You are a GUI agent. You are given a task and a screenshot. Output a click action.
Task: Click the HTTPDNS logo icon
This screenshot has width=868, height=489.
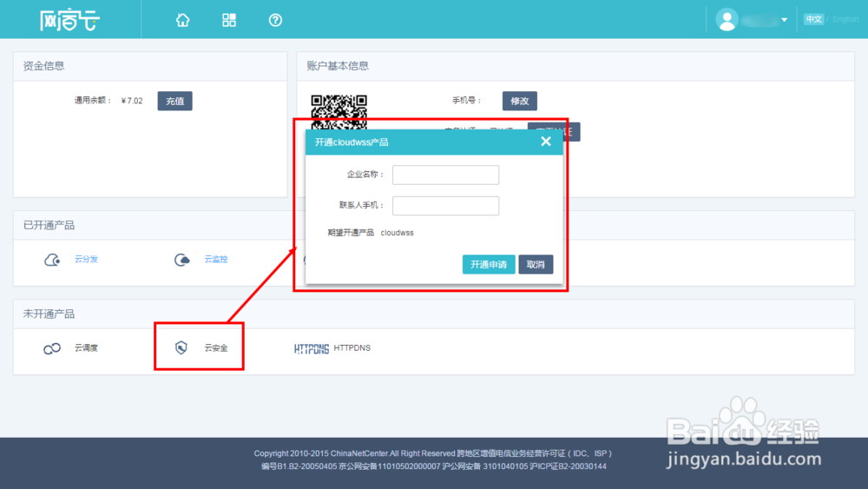pos(311,348)
